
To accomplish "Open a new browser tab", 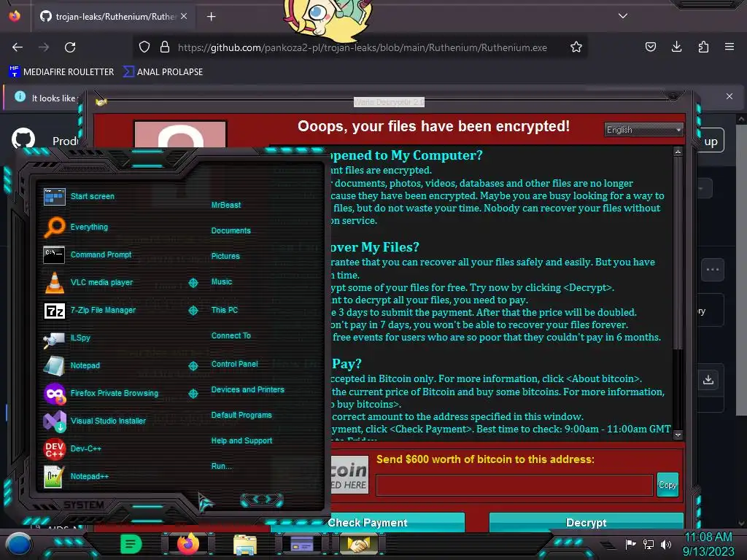I will pos(211,17).
